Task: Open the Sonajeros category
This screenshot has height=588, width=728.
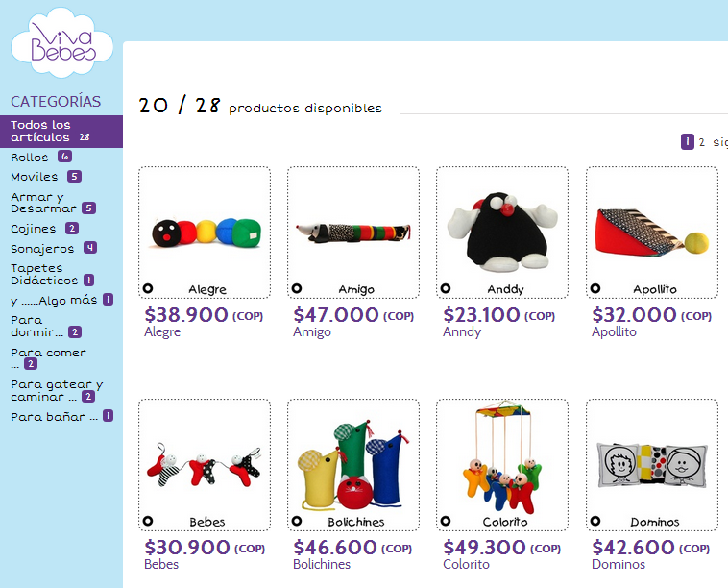Action: (54, 249)
